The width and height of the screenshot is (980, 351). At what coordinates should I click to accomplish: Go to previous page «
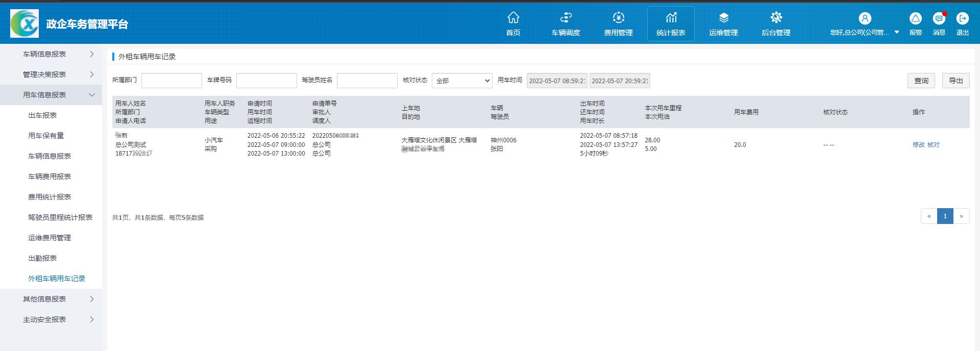[929, 216]
